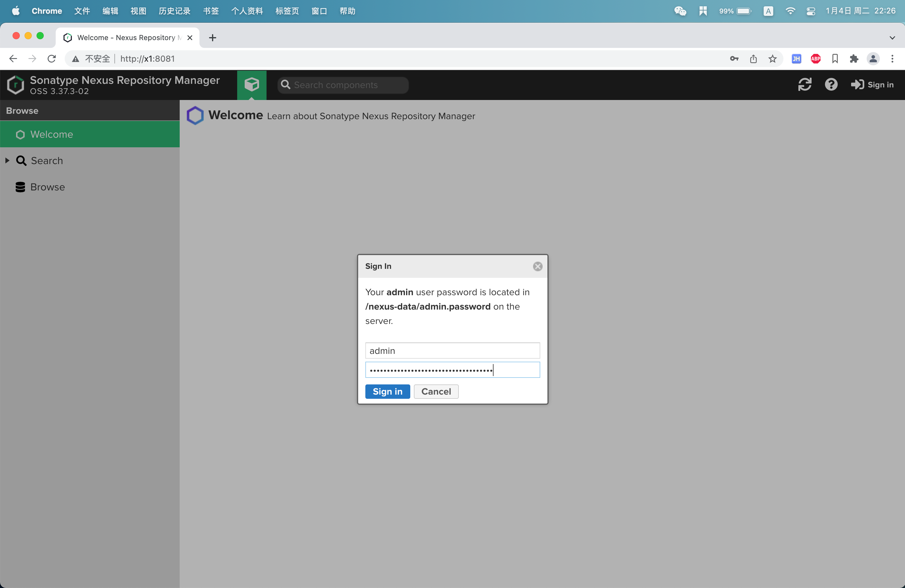Close the Sign In dialog
The height and width of the screenshot is (588, 905).
click(x=537, y=266)
